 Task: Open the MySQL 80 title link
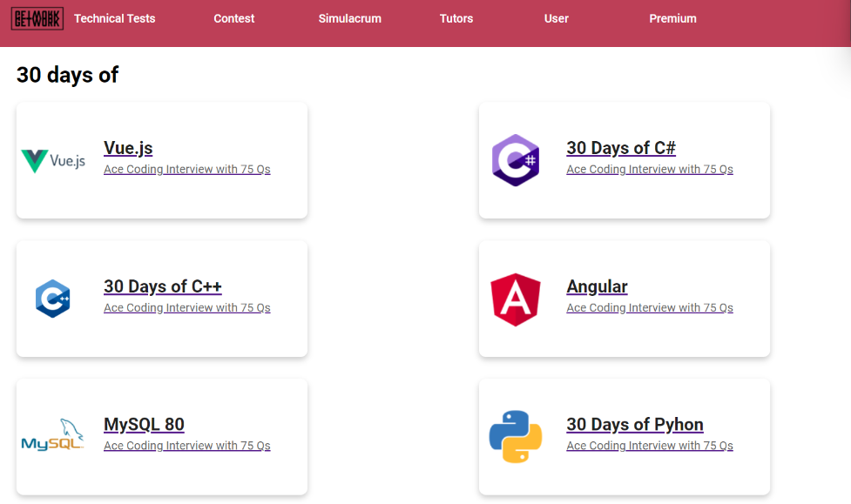click(x=144, y=424)
